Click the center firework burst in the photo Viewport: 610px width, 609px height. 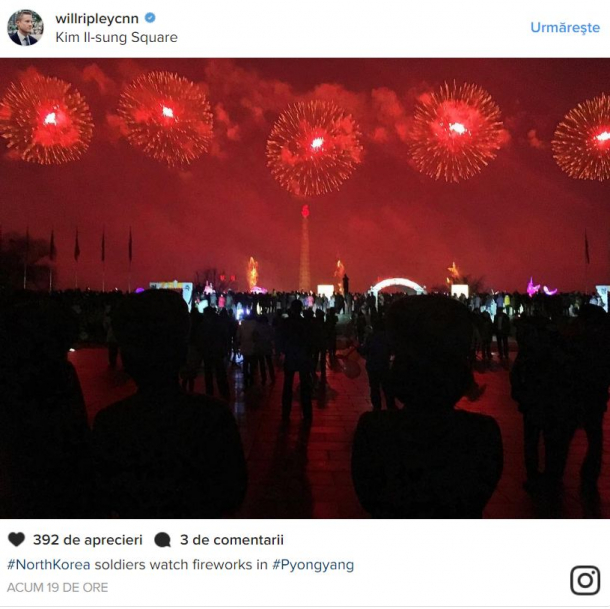[315, 146]
